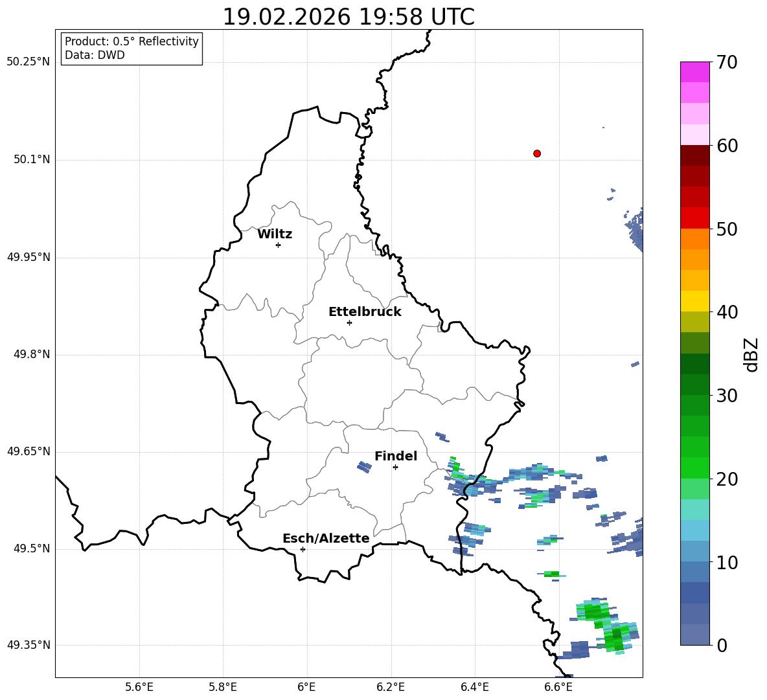Viewport: 767px width, 700px height.
Task: Click the dBZ colorbar label
Action: pos(752,354)
